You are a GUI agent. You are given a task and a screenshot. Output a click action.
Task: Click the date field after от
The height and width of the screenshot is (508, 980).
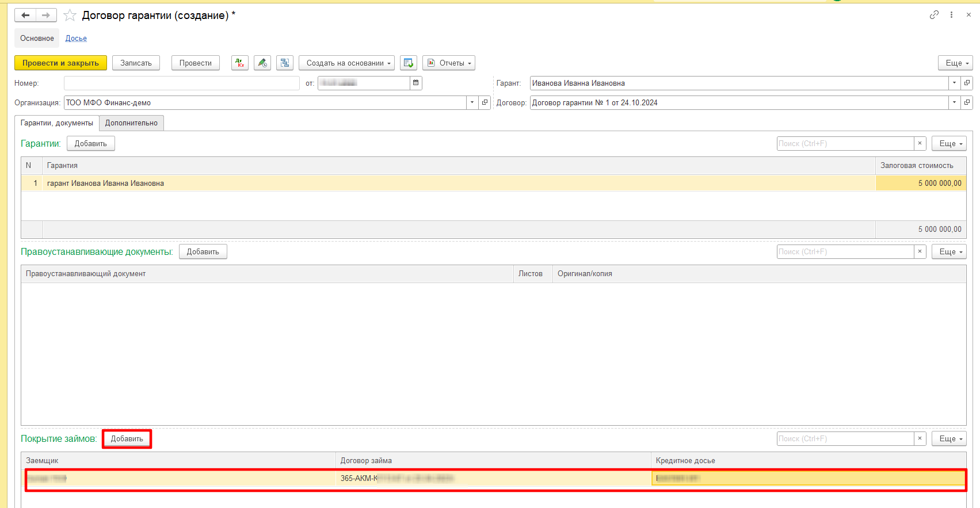[x=364, y=83]
